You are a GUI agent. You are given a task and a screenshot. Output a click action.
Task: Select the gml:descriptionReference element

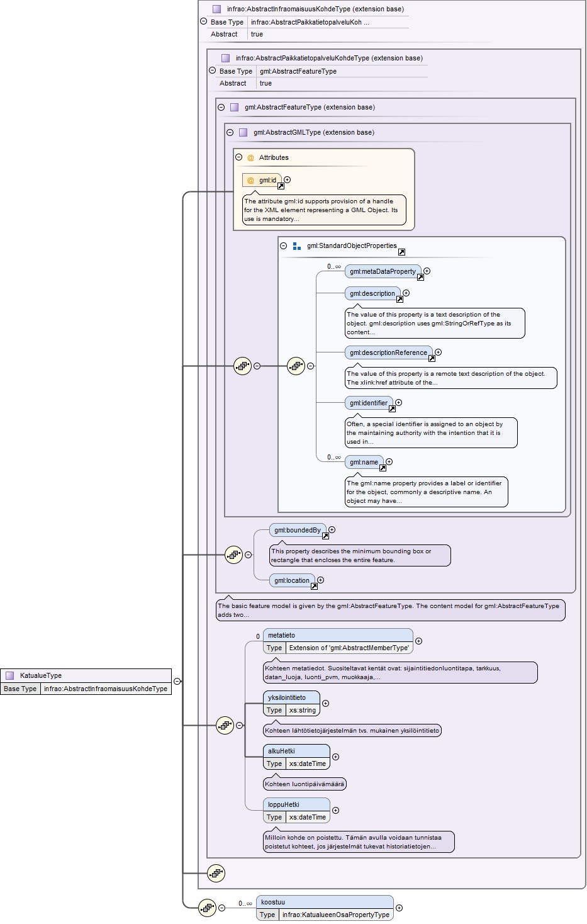(388, 352)
